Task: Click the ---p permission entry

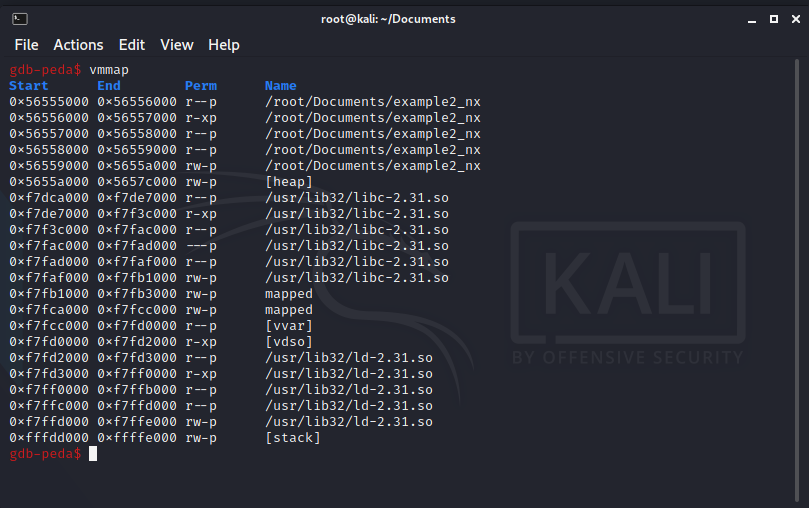Action: pyautogui.click(x=201, y=245)
